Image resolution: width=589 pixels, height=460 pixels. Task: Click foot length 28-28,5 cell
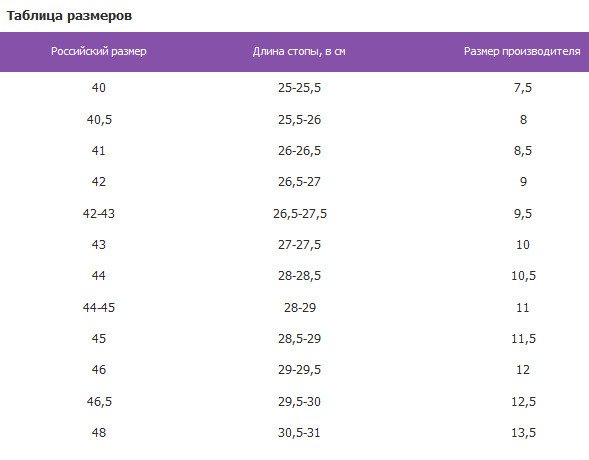pos(299,276)
